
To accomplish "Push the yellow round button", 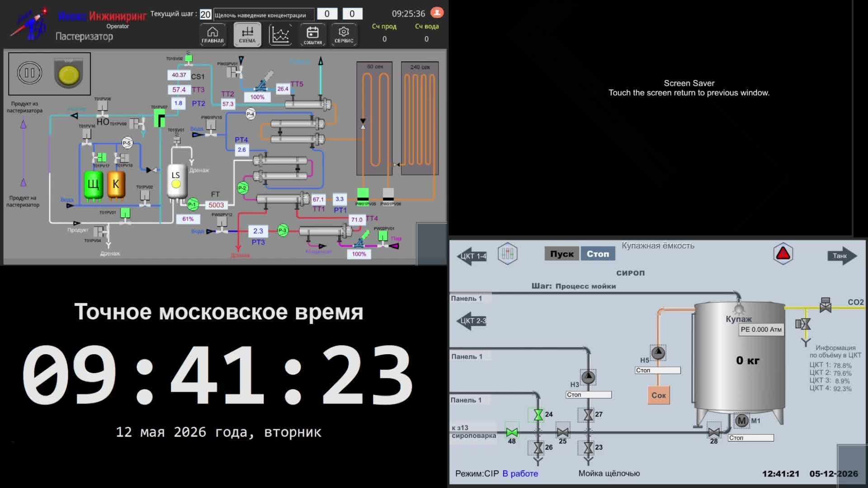I will click(69, 74).
